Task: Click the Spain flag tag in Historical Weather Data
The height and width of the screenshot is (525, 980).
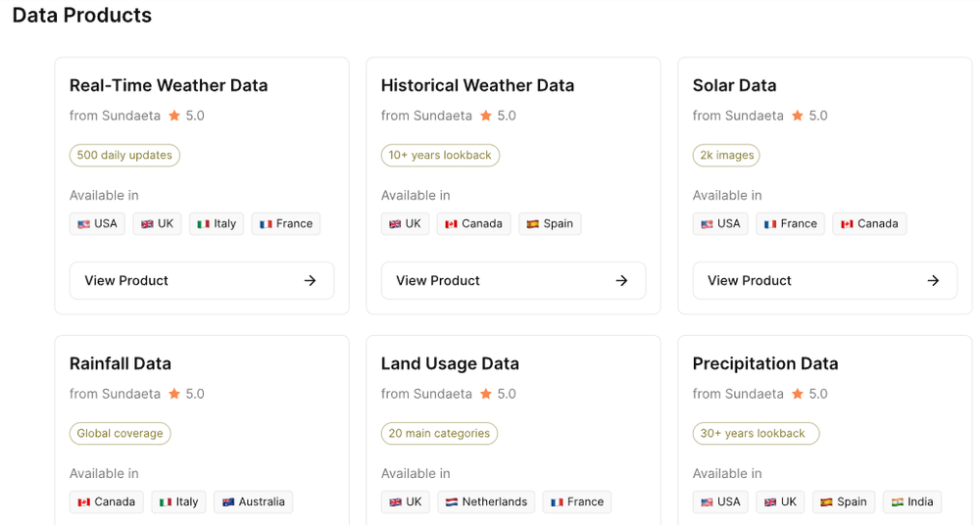Action: [550, 223]
